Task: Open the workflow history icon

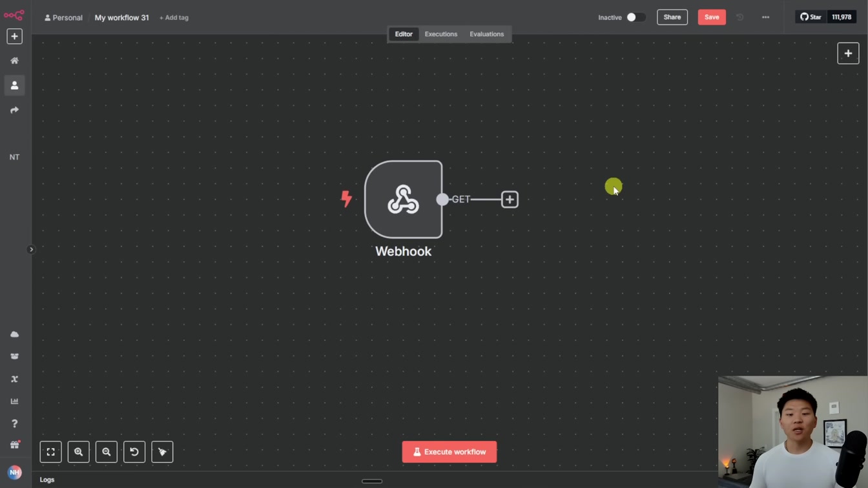Action: coord(740,17)
